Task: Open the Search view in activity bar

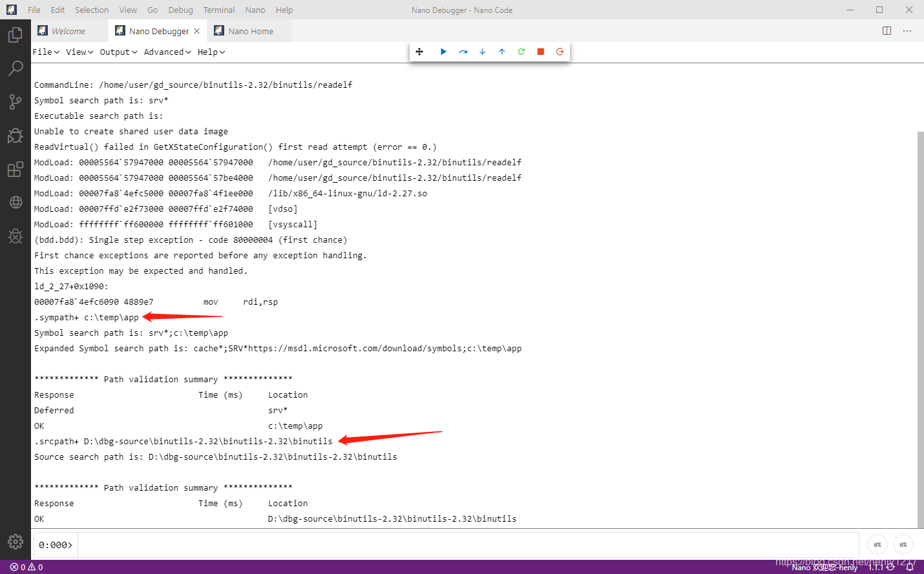Action: pyautogui.click(x=16, y=68)
